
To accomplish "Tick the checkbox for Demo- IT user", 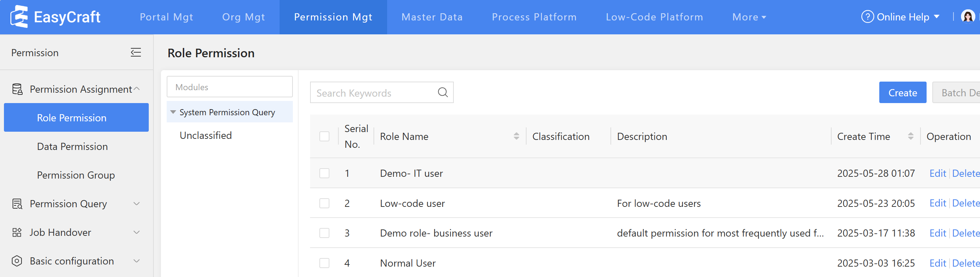I will pyautogui.click(x=324, y=173).
